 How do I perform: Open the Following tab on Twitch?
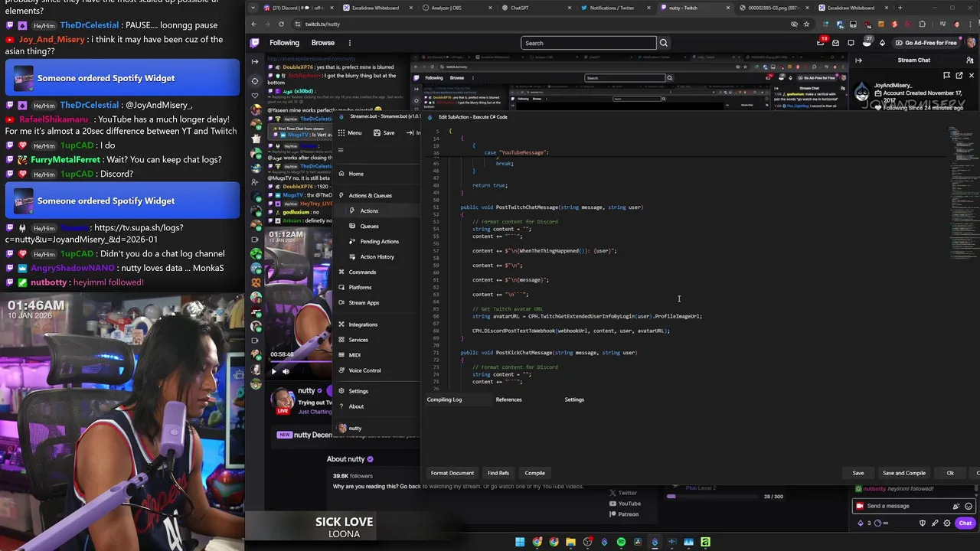pyautogui.click(x=284, y=43)
